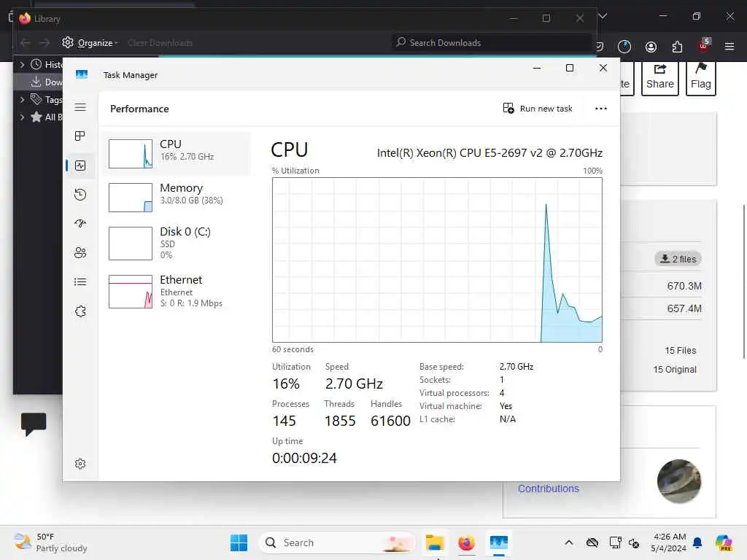Click the Task Manager taskbar icon
The image size is (747, 560).
499,542
